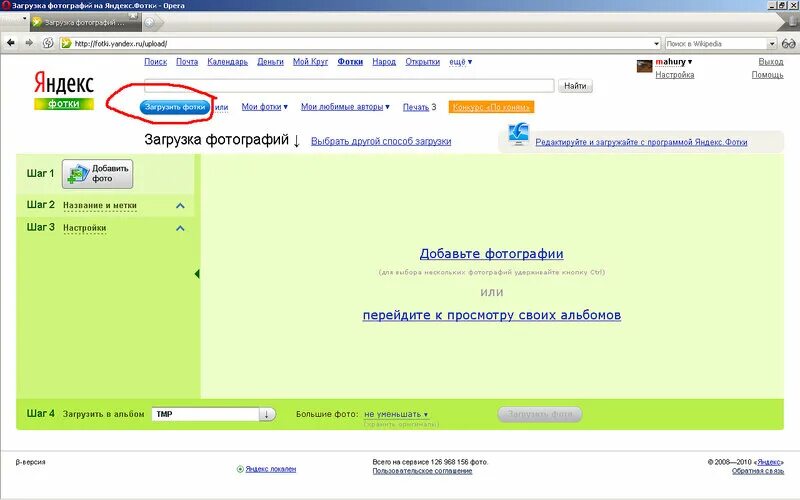Open the Народ service link
The height and width of the screenshot is (500, 800).
[x=384, y=62]
